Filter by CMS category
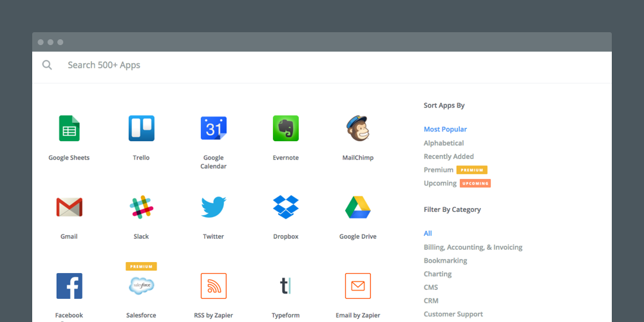 [x=431, y=287]
